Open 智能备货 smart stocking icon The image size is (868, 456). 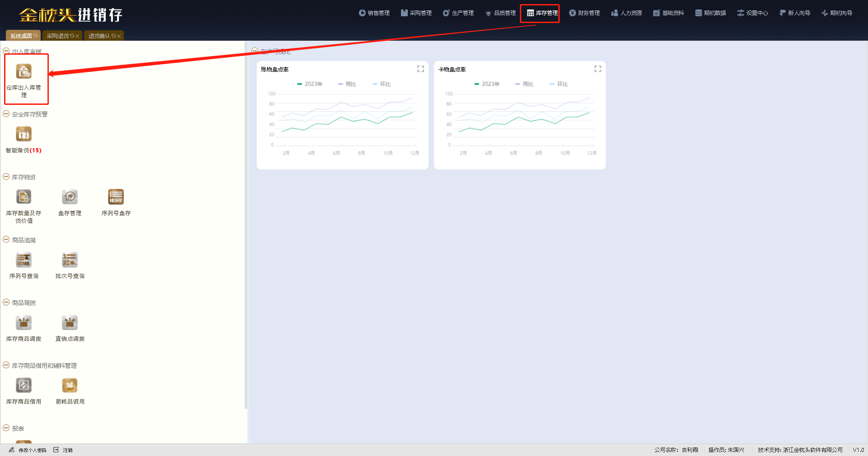pos(24,134)
